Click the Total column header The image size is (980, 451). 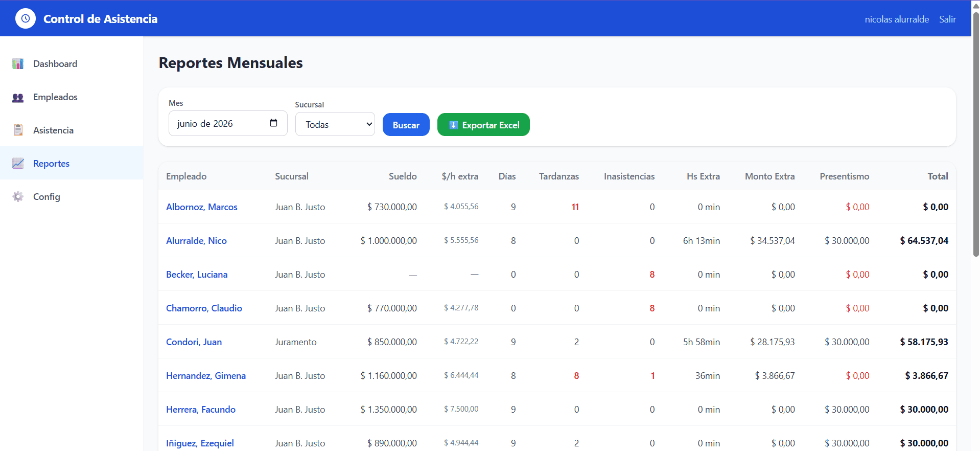938,176
